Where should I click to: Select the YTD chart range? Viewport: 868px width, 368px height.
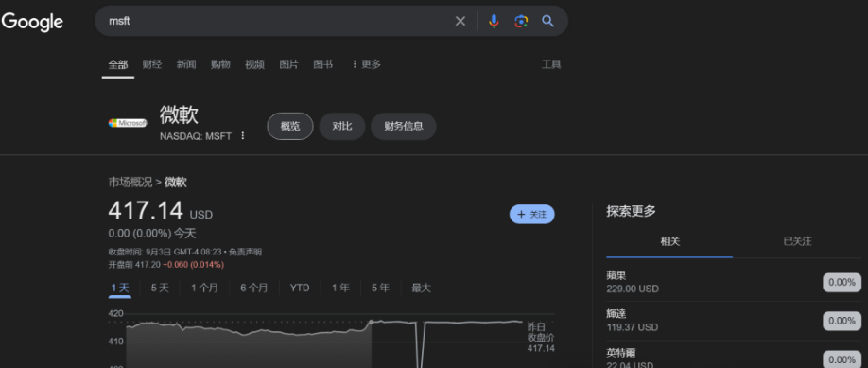(300, 289)
